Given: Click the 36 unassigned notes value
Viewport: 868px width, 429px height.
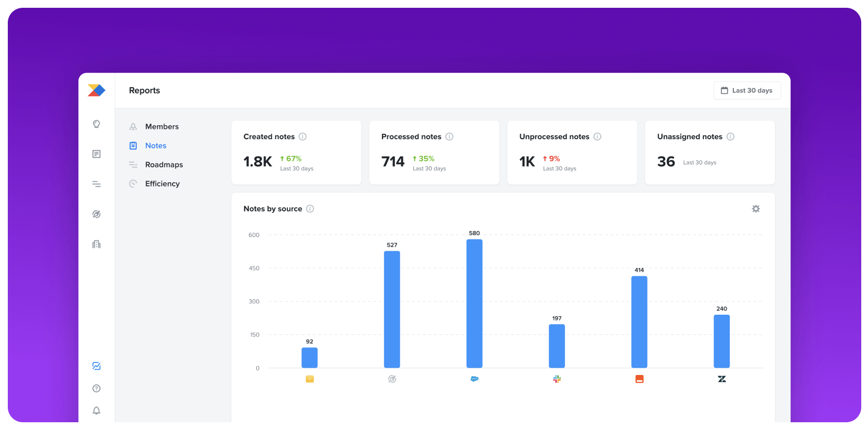Looking at the screenshot, I should (666, 162).
